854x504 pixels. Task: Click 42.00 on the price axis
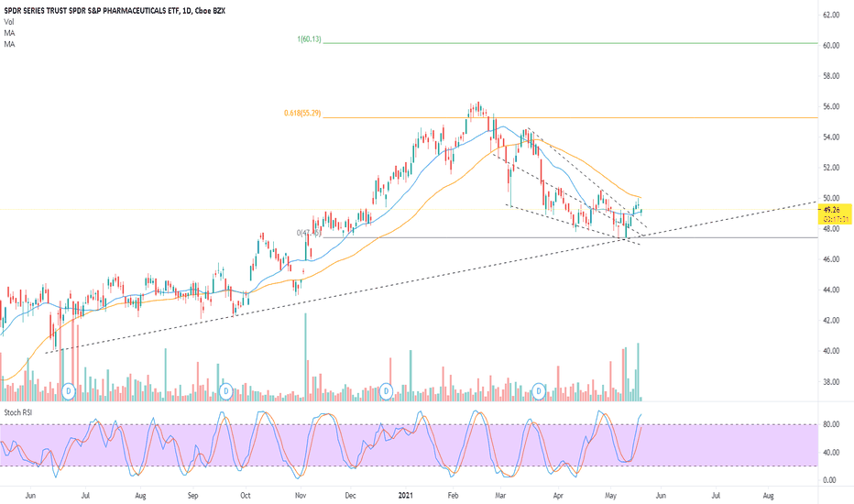831,321
